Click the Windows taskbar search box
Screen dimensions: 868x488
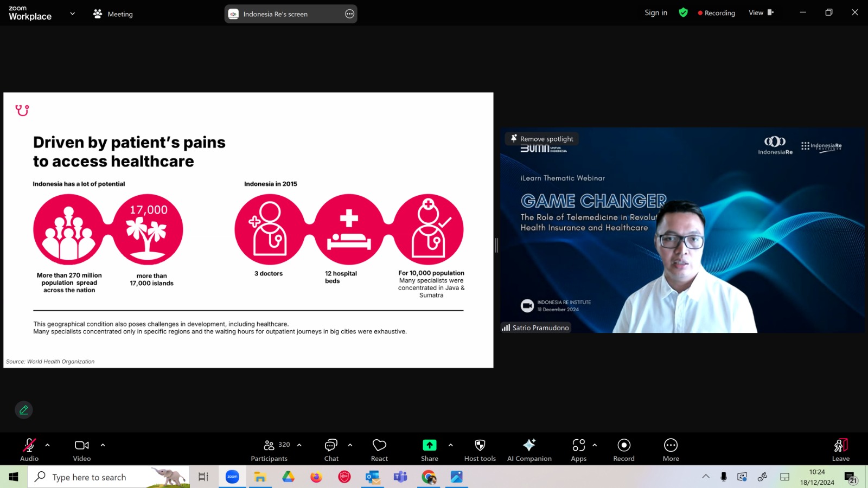pyautogui.click(x=108, y=477)
